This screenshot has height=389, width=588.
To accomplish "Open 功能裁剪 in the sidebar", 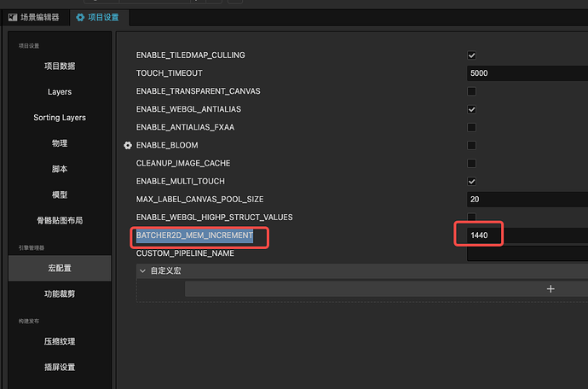I will [60, 293].
